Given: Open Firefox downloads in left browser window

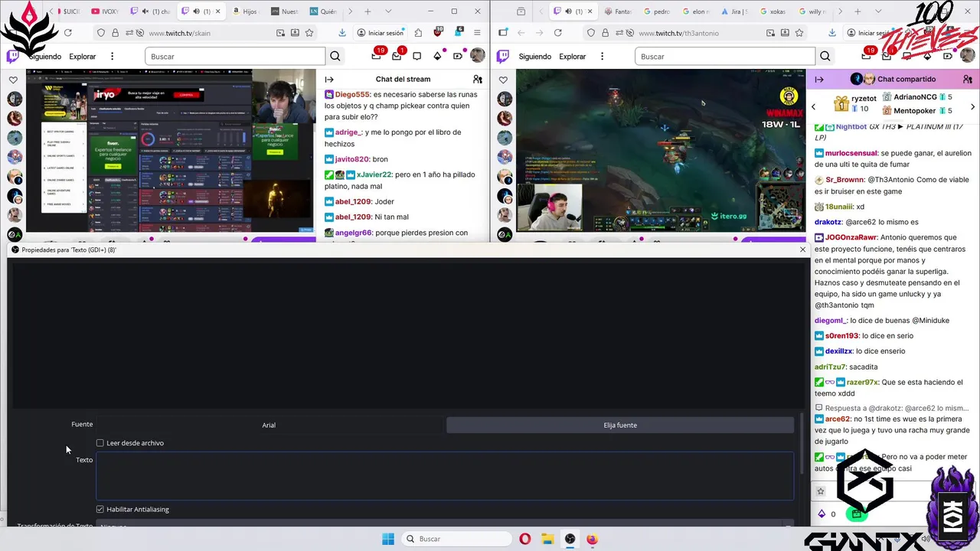Looking at the screenshot, I should 342,33.
